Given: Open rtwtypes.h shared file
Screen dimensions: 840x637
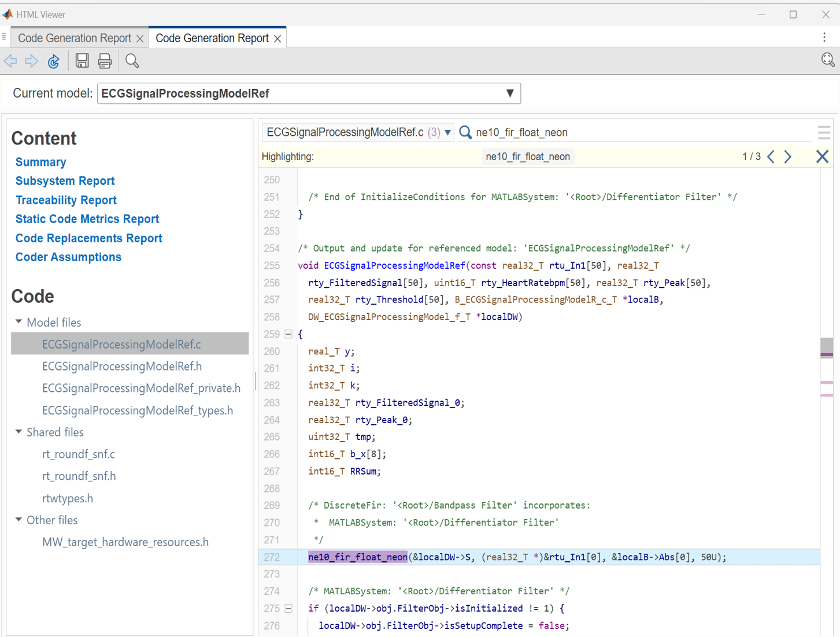Looking at the screenshot, I should [x=68, y=498].
